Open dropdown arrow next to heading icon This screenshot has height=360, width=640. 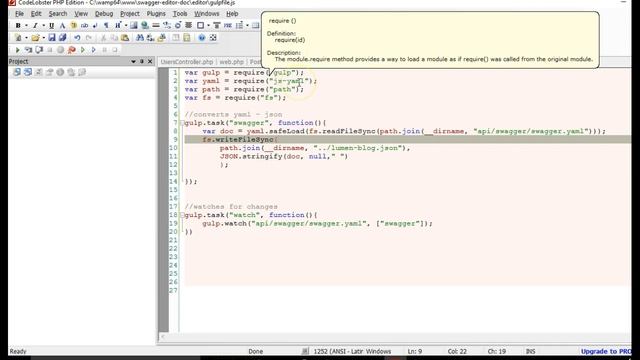(126, 26)
